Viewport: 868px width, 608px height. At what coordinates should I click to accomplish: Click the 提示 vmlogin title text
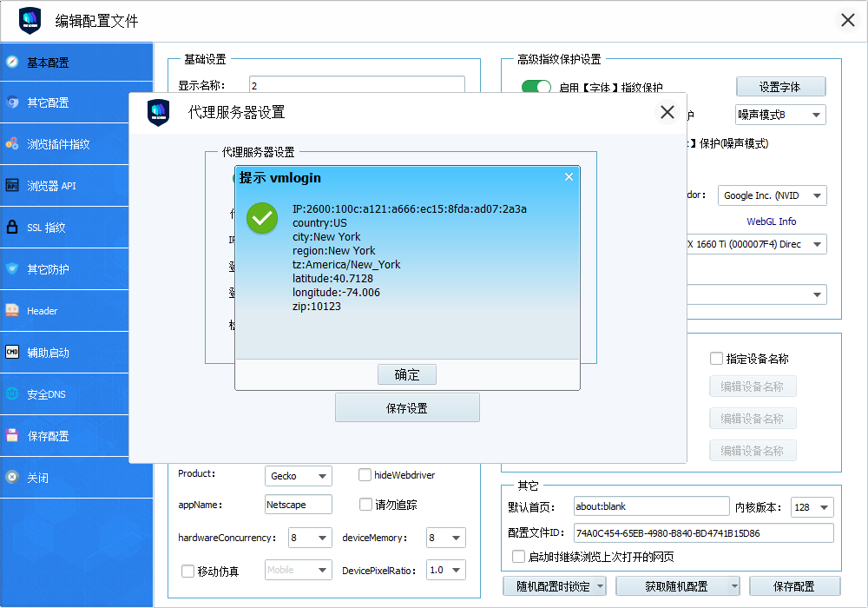click(x=280, y=178)
